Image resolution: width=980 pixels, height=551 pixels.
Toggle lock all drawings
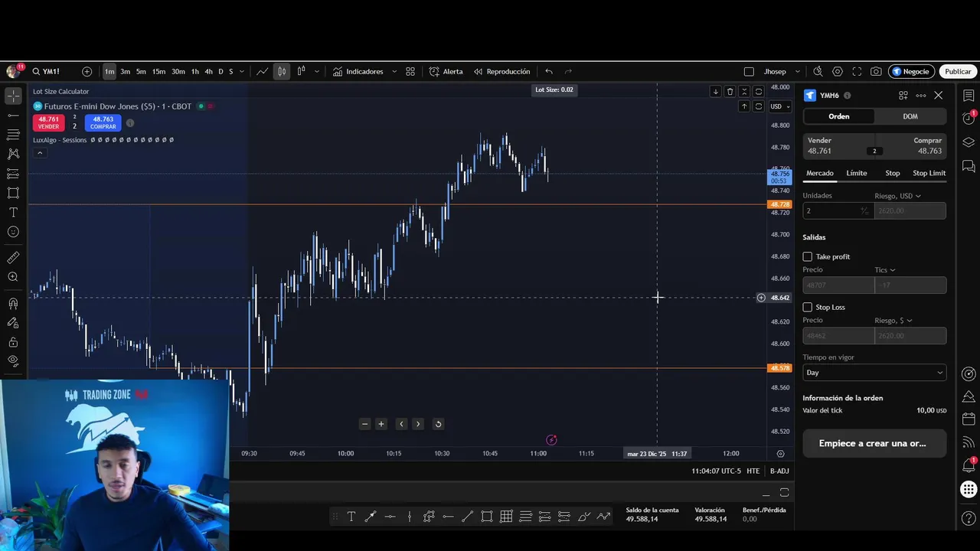click(13, 342)
